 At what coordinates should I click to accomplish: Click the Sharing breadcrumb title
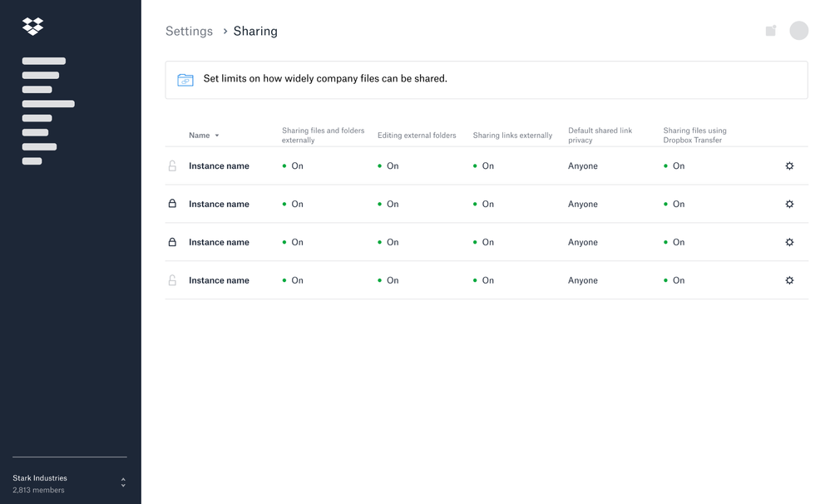(x=255, y=32)
